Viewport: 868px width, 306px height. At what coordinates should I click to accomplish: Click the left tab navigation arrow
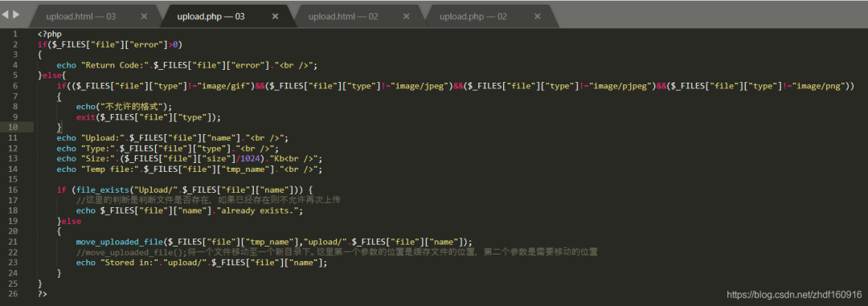tap(5, 15)
